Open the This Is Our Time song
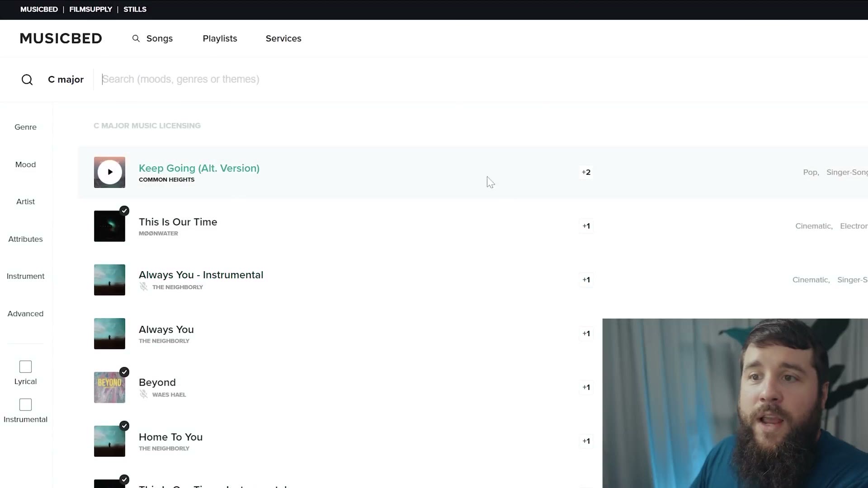The width and height of the screenshot is (868, 488). click(178, 222)
